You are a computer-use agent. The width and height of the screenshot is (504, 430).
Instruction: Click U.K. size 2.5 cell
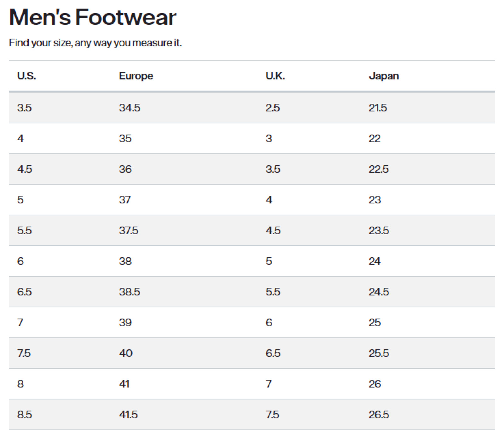point(273,108)
